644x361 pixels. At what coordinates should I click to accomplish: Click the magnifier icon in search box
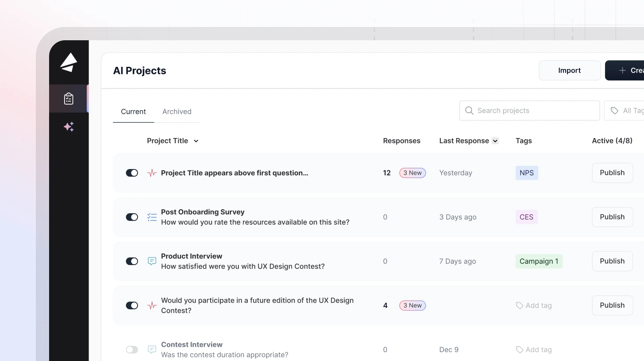click(x=469, y=111)
